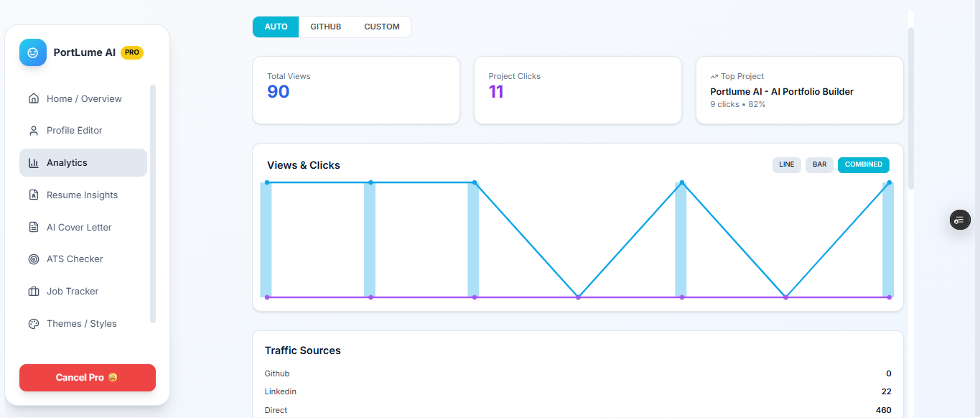The height and width of the screenshot is (418, 980).
Task: Click the Views & Clicks chart heading
Action: [304, 165]
